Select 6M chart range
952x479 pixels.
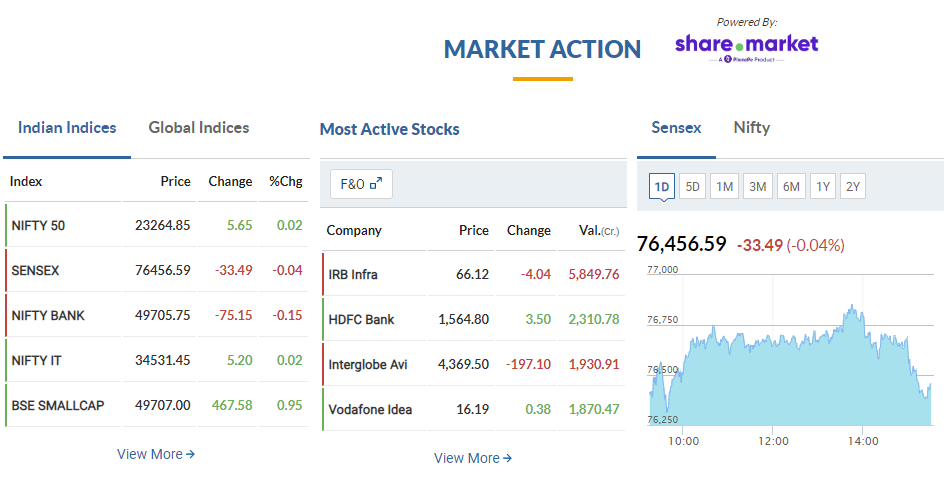[791, 186]
